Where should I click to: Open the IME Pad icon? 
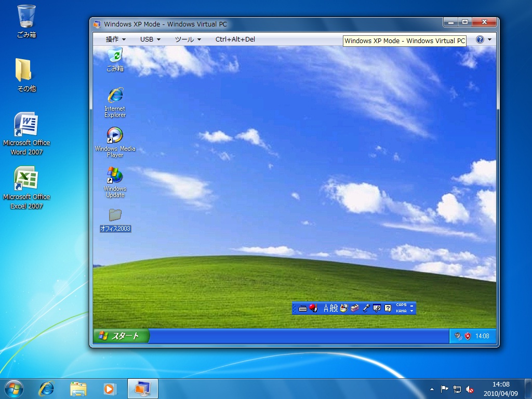coord(344,308)
